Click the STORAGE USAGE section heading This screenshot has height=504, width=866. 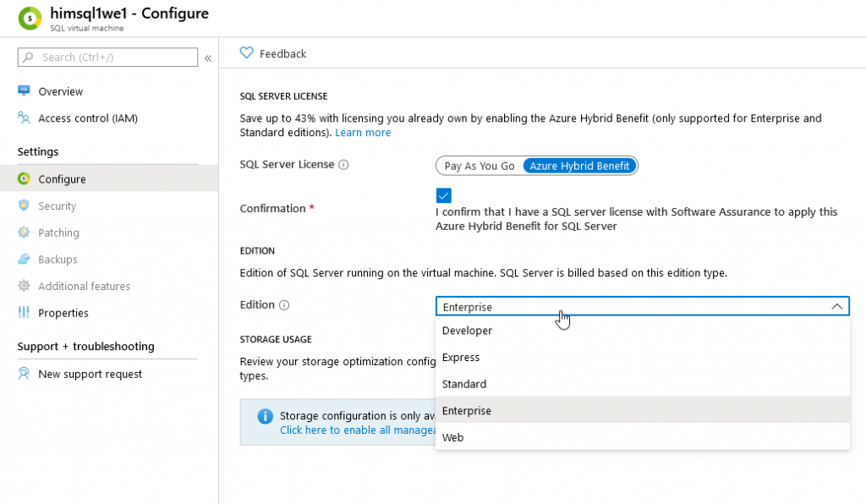[276, 339]
